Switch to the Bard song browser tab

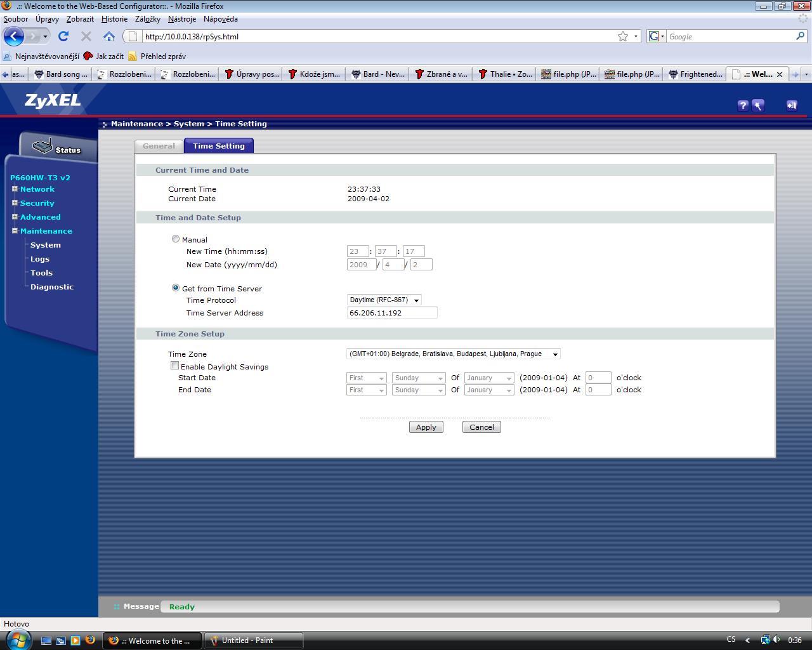[x=60, y=74]
